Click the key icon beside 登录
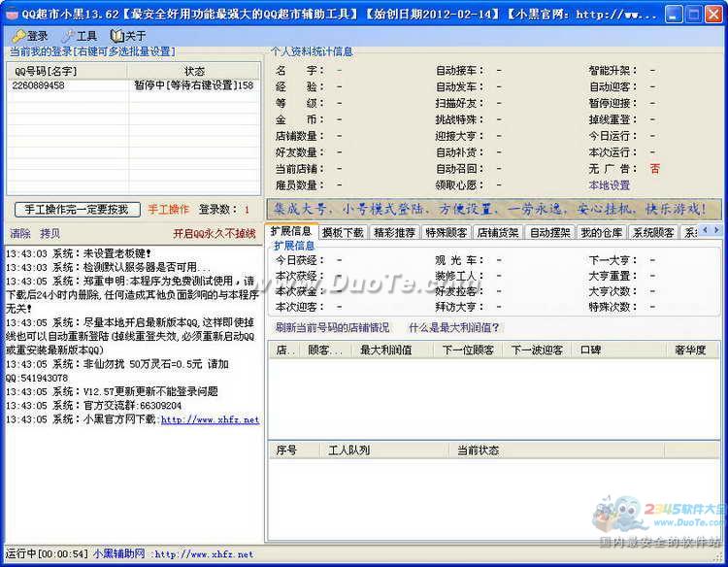The height and width of the screenshot is (567, 728). tap(19, 36)
